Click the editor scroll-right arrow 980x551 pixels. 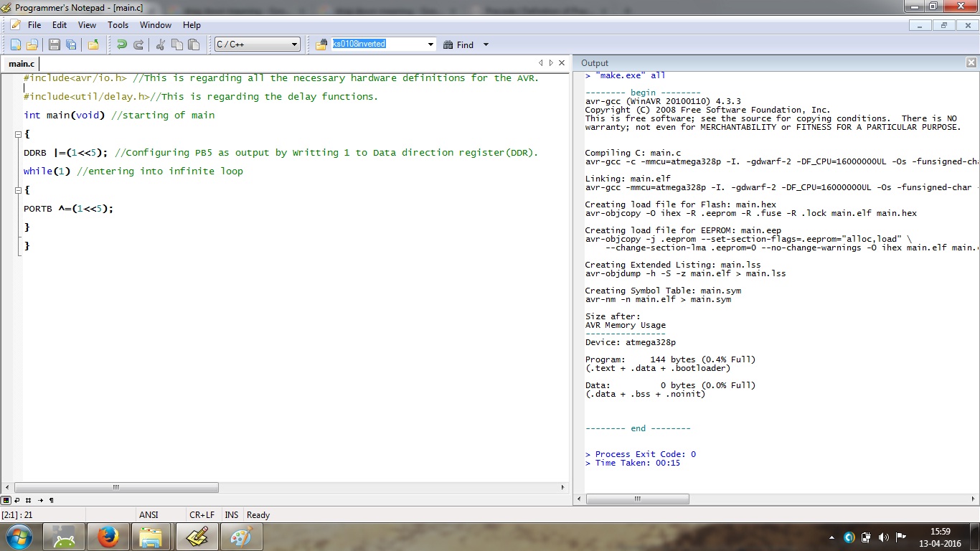pyautogui.click(x=563, y=487)
